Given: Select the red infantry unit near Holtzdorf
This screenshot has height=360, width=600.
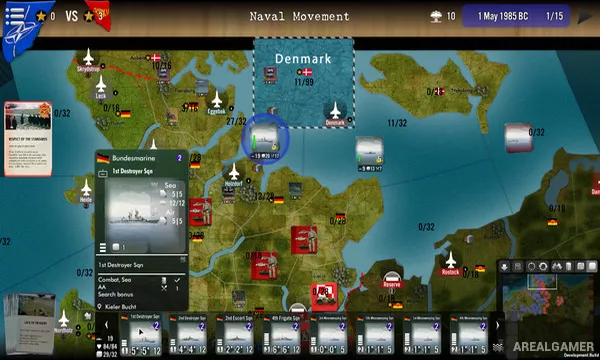Looking at the screenshot, I should point(200,211).
